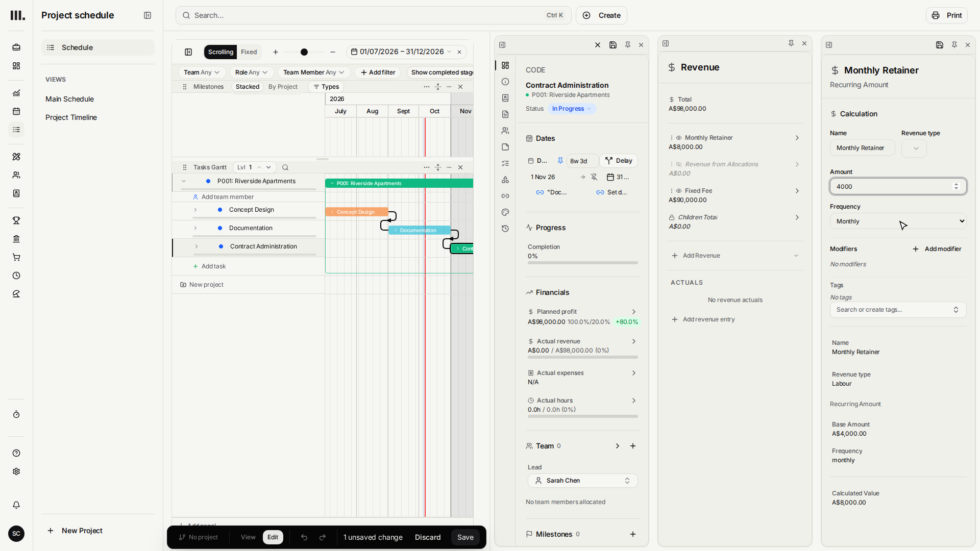
Task: Toggle visibility of Fixed Fee revenue
Action: click(679, 191)
